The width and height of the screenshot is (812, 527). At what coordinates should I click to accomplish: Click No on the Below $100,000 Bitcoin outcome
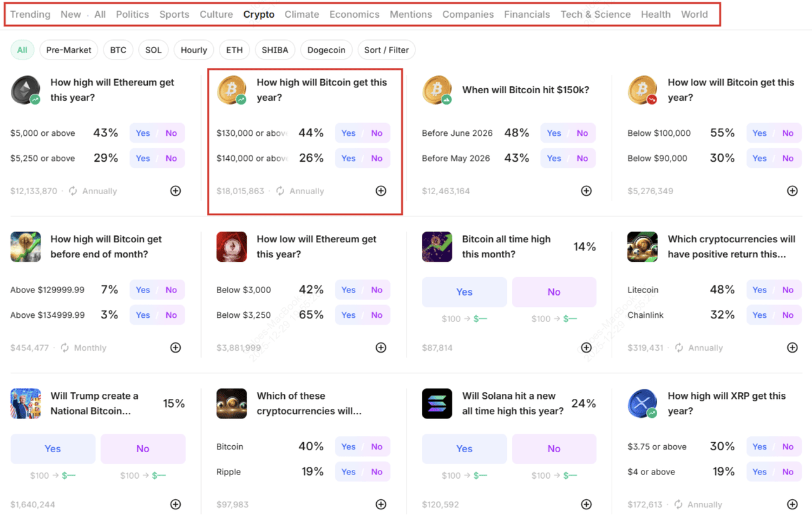coord(788,133)
